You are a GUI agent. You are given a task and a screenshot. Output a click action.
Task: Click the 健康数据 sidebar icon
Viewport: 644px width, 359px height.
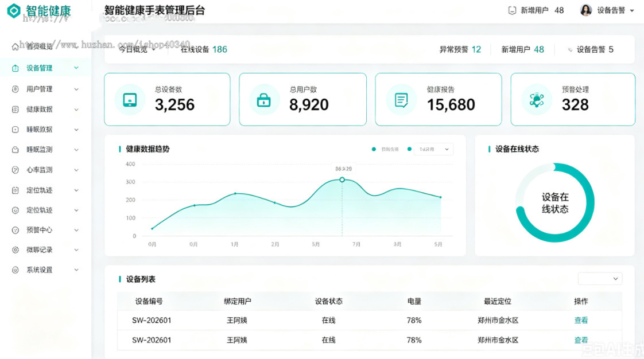point(15,109)
